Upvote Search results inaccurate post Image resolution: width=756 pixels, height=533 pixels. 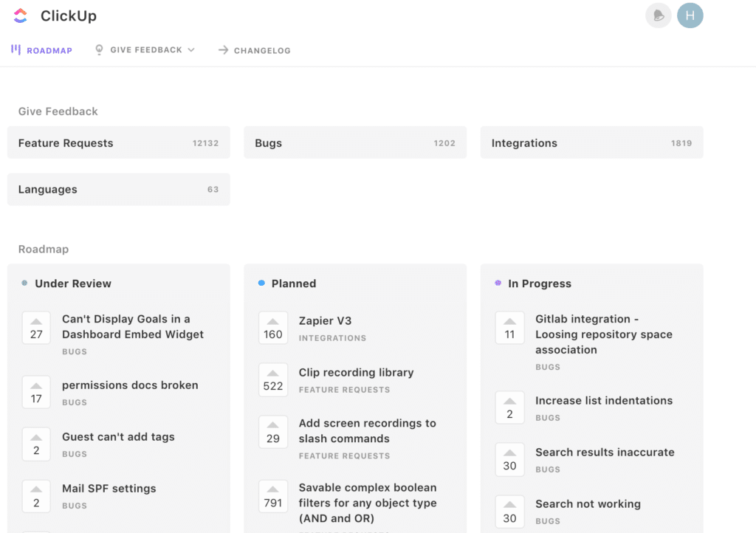pos(509,459)
